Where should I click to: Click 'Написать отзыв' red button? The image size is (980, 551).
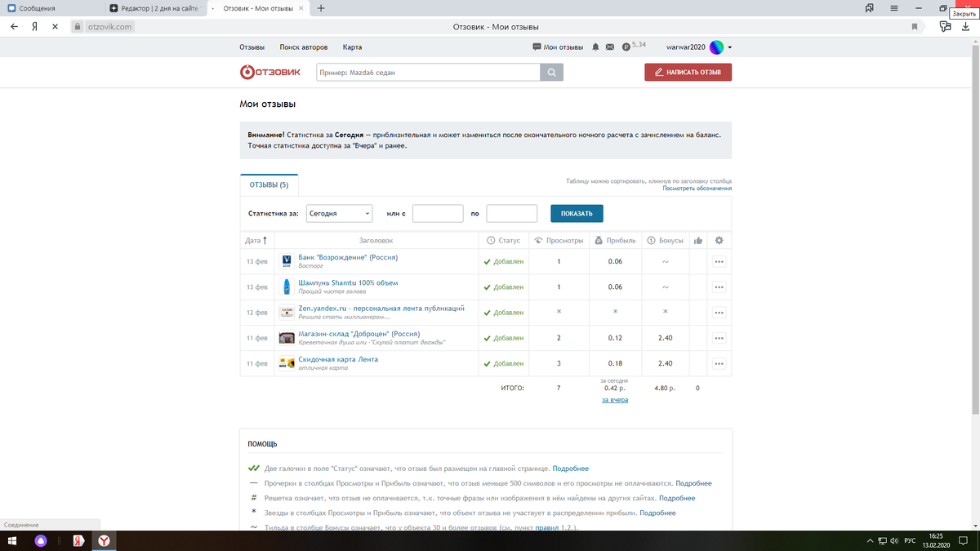688,72
